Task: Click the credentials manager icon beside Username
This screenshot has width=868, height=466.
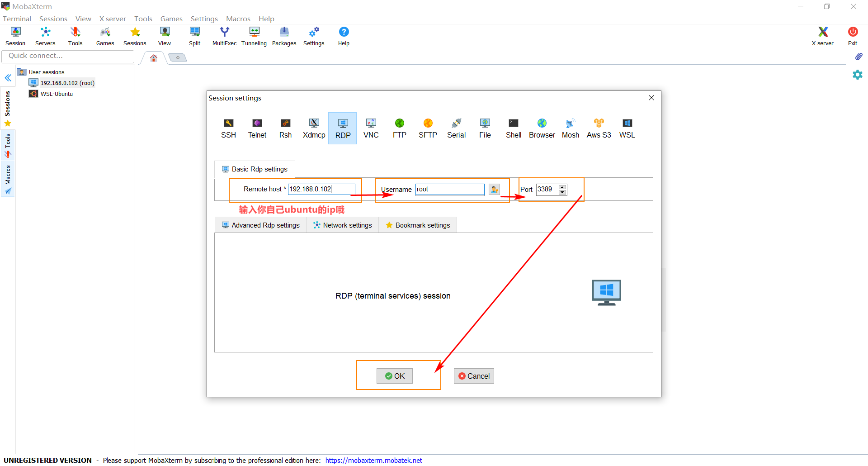Action: [495, 190]
